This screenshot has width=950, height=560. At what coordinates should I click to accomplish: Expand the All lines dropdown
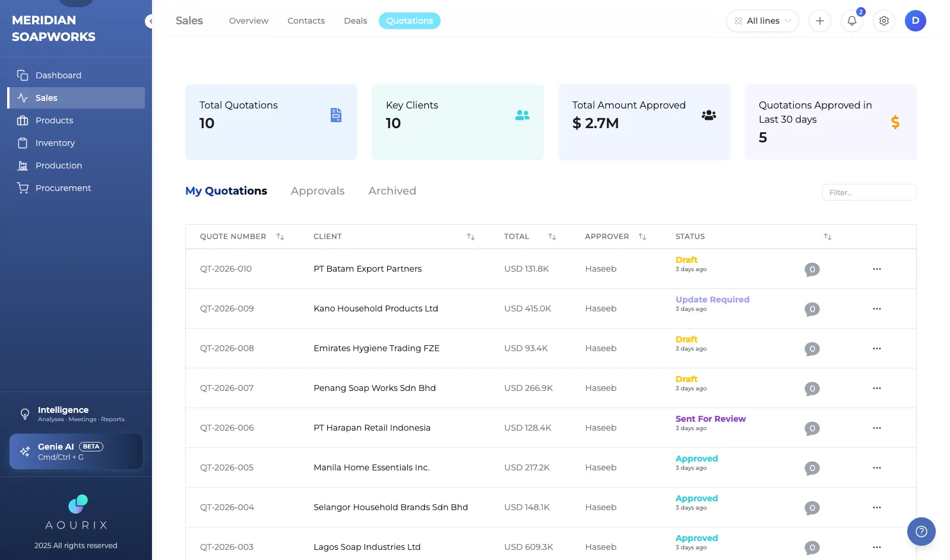pyautogui.click(x=762, y=21)
